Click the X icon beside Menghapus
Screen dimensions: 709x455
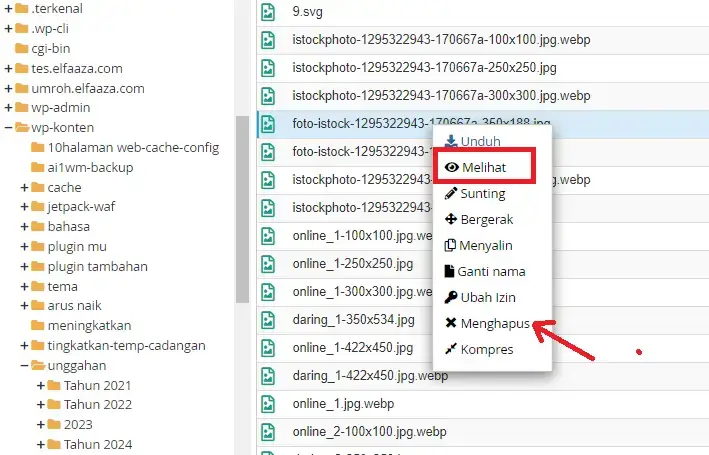[x=451, y=323]
